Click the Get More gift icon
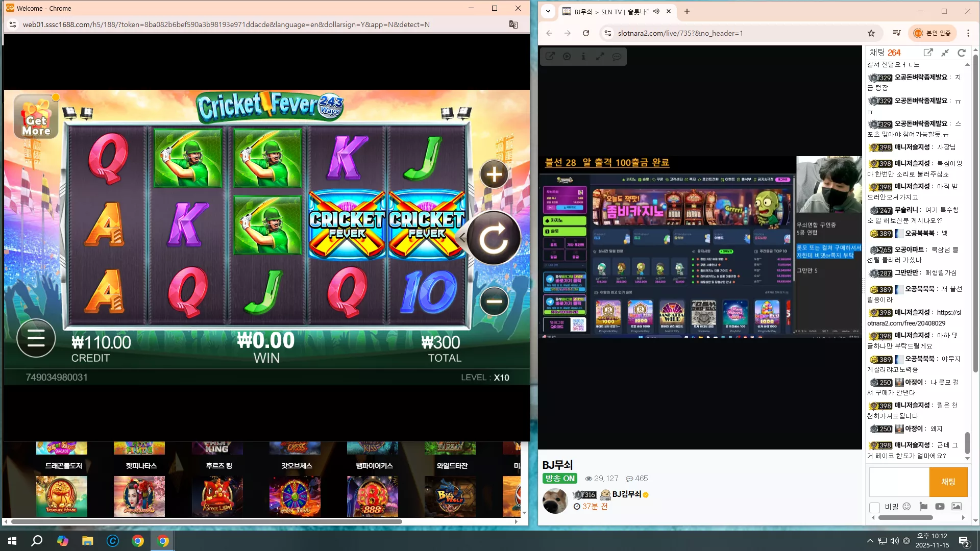The height and width of the screenshot is (551, 980). coord(36,116)
